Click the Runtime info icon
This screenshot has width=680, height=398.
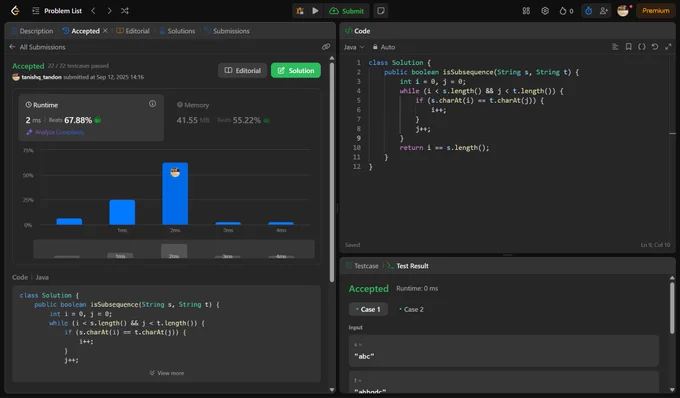pyautogui.click(x=152, y=104)
